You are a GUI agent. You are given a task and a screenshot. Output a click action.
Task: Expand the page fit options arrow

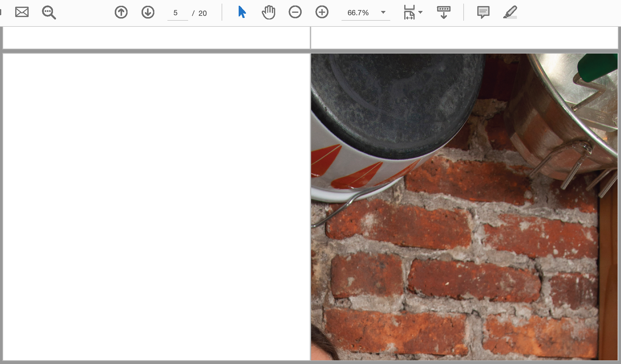421,12
